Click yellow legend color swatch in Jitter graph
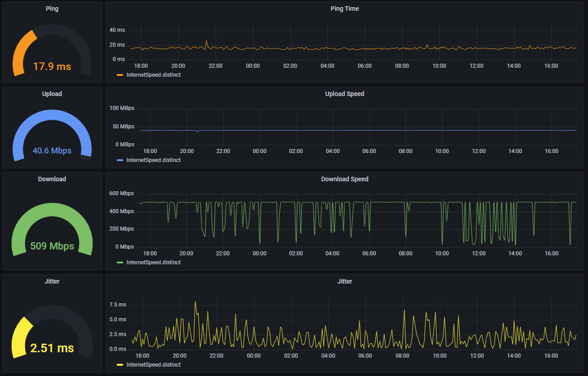Image resolution: width=588 pixels, height=376 pixels. (120, 365)
